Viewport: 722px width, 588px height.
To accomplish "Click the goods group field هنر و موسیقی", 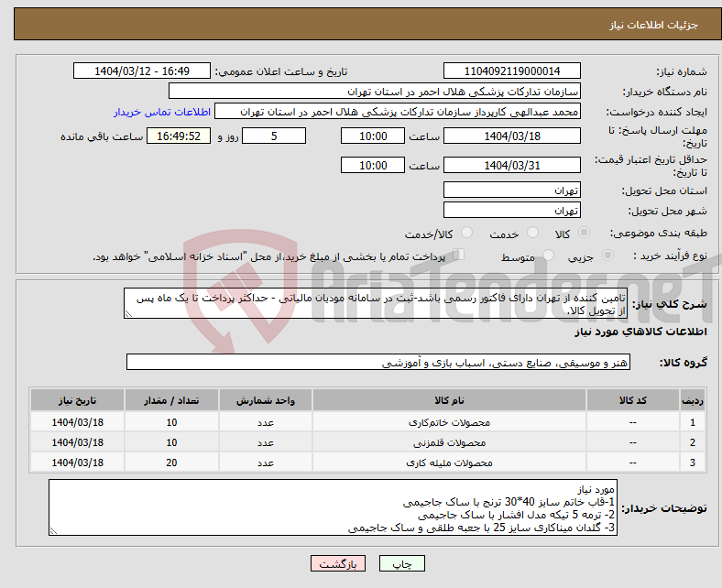I will (378, 362).
